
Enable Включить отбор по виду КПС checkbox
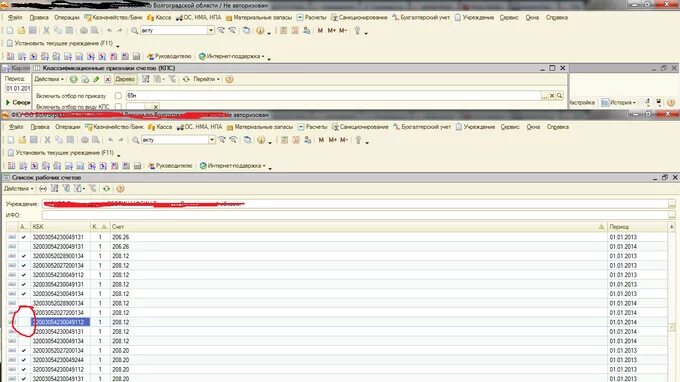[x=118, y=106]
